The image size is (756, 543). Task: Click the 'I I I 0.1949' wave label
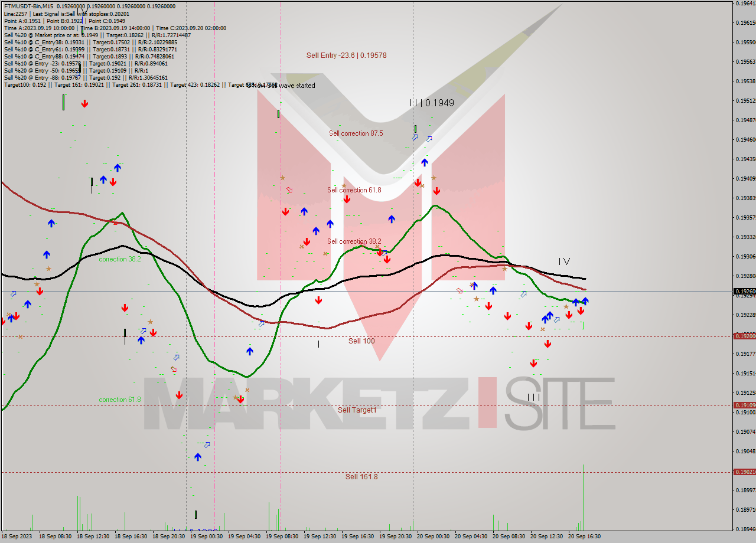pos(432,103)
